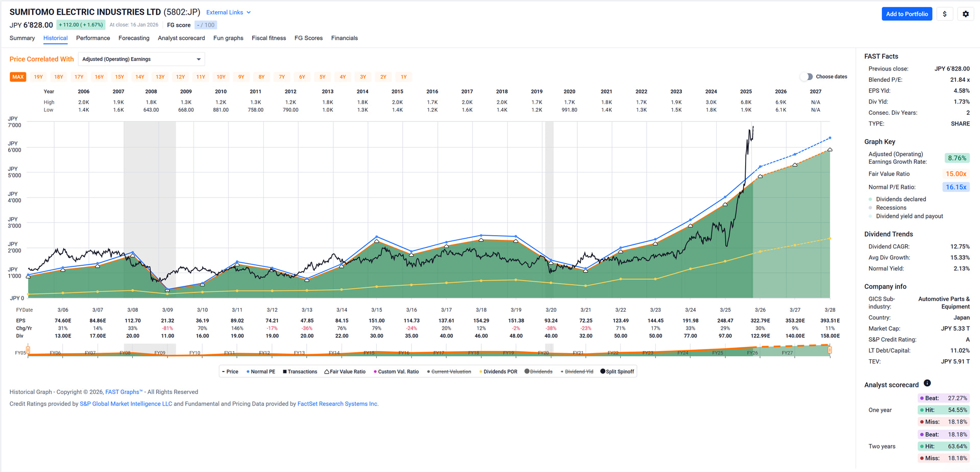
Task: Select the 10Y time range button
Action: pyautogui.click(x=221, y=77)
